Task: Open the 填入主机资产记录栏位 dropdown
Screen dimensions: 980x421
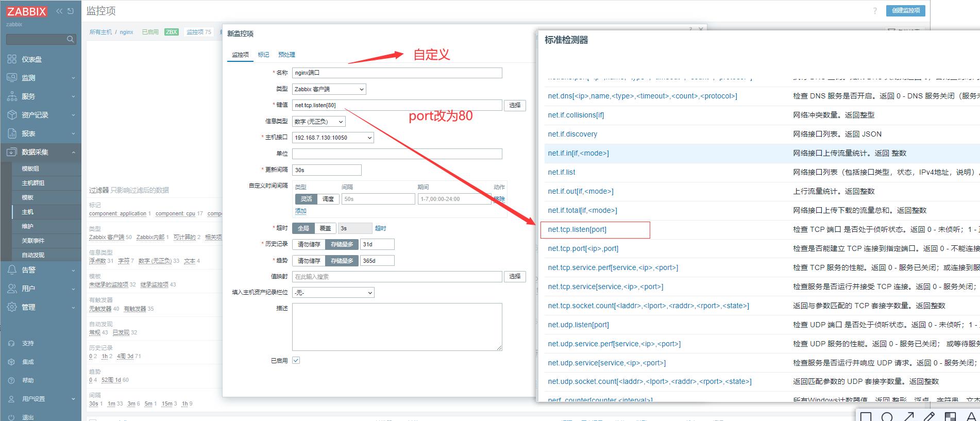Action: pyautogui.click(x=333, y=293)
